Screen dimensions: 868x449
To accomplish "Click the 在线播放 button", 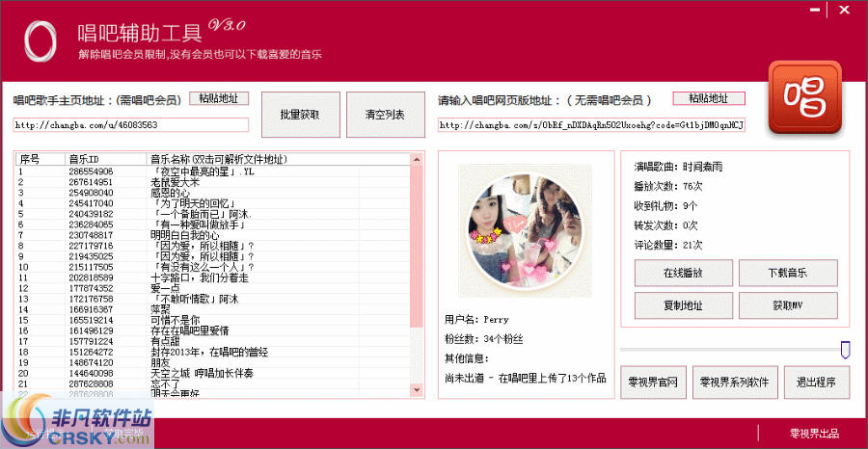I will pyautogui.click(x=684, y=273).
